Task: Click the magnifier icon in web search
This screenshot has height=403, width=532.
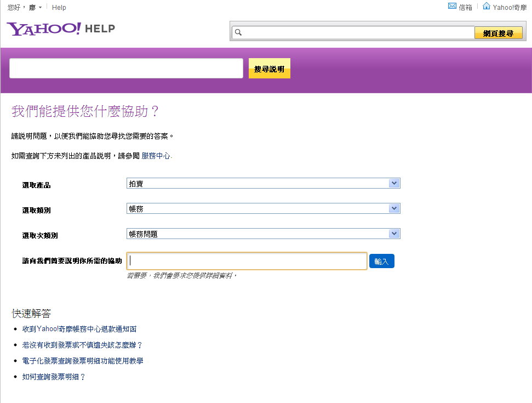Action: (x=238, y=32)
